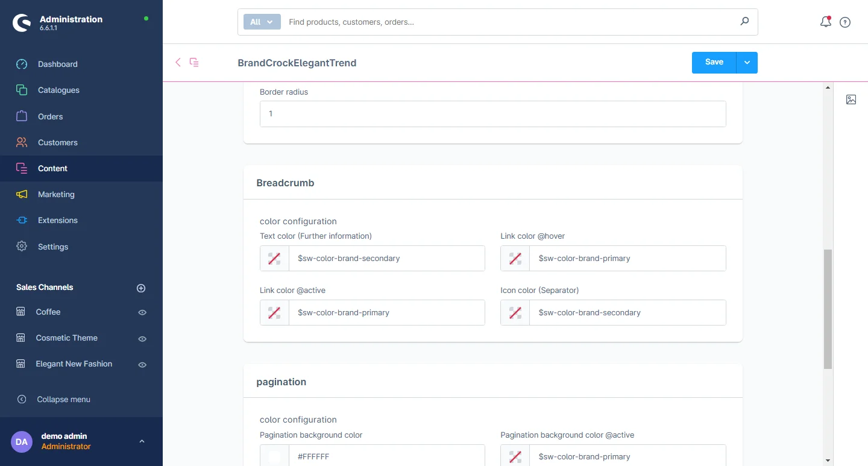Viewport: 868px width, 466px height.
Task: Toggle visibility eye for Coffee channel
Action: click(x=142, y=312)
